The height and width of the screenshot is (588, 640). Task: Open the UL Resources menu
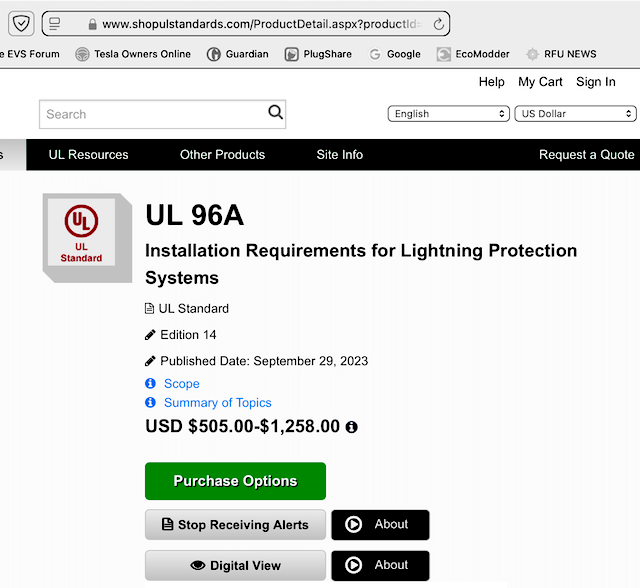(88, 155)
